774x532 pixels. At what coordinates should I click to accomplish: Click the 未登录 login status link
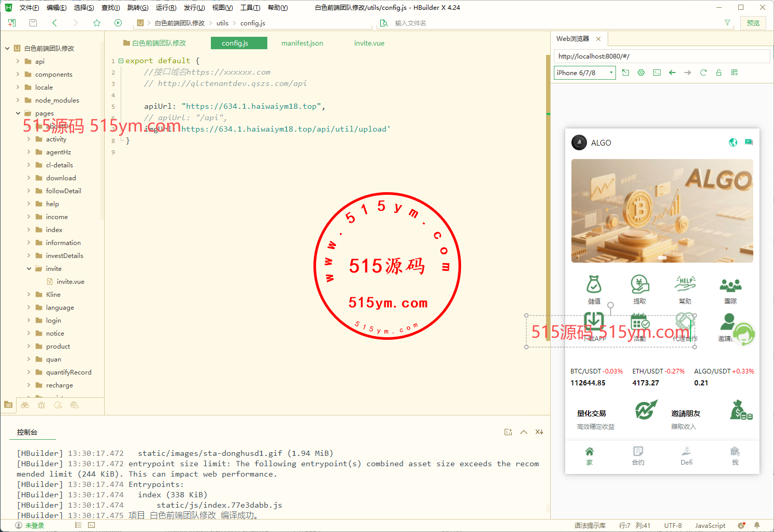35,525
